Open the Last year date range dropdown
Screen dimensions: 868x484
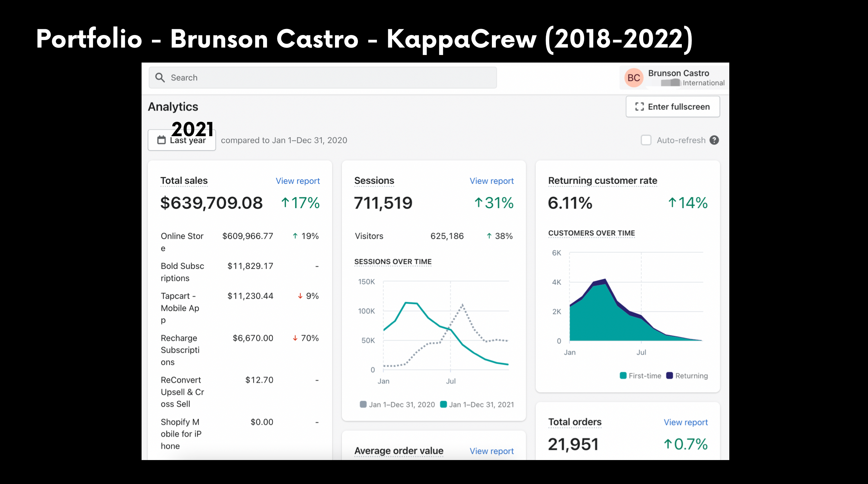point(182,140)
